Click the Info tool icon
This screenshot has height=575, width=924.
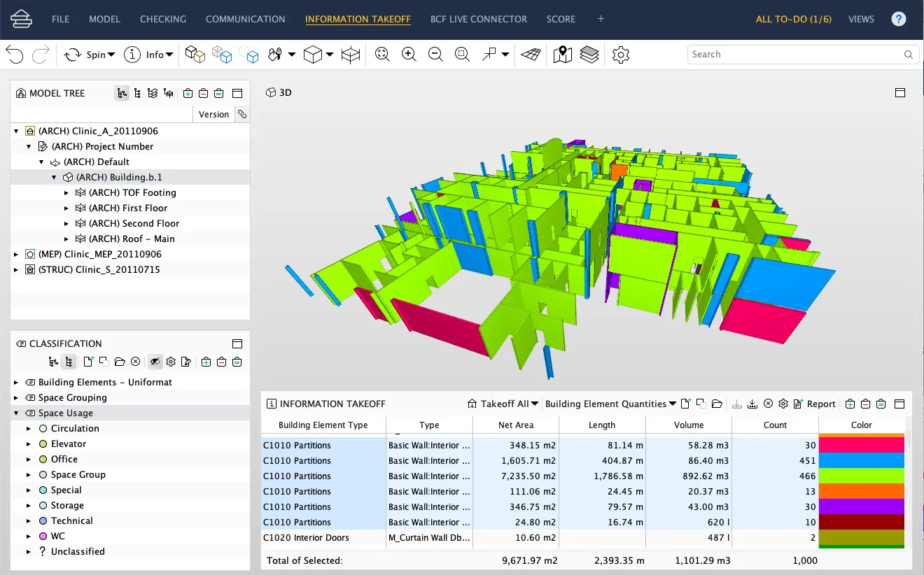(132, 55)
